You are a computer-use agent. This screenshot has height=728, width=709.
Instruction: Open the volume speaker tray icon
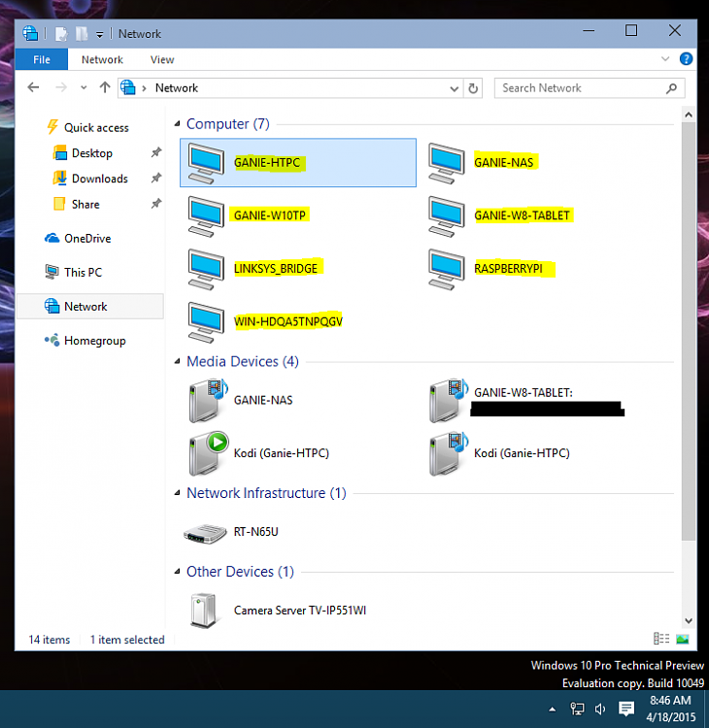600,709
